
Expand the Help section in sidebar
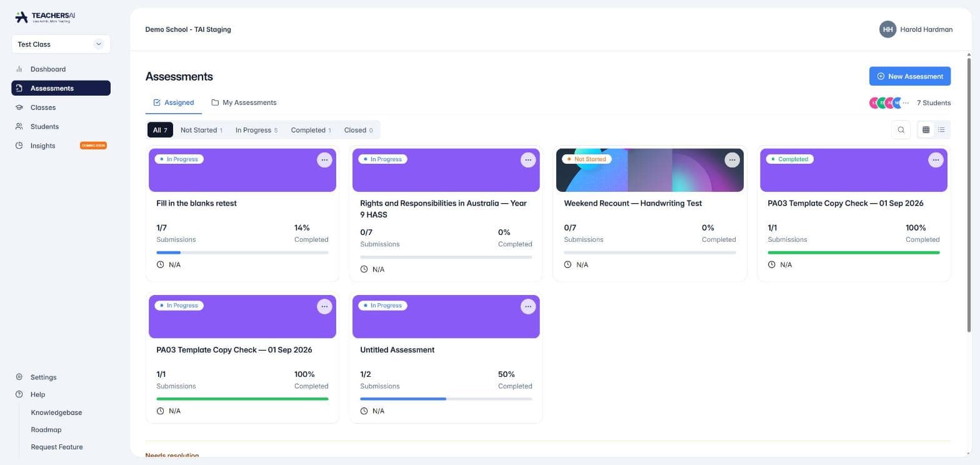click(x=61, y=394)
